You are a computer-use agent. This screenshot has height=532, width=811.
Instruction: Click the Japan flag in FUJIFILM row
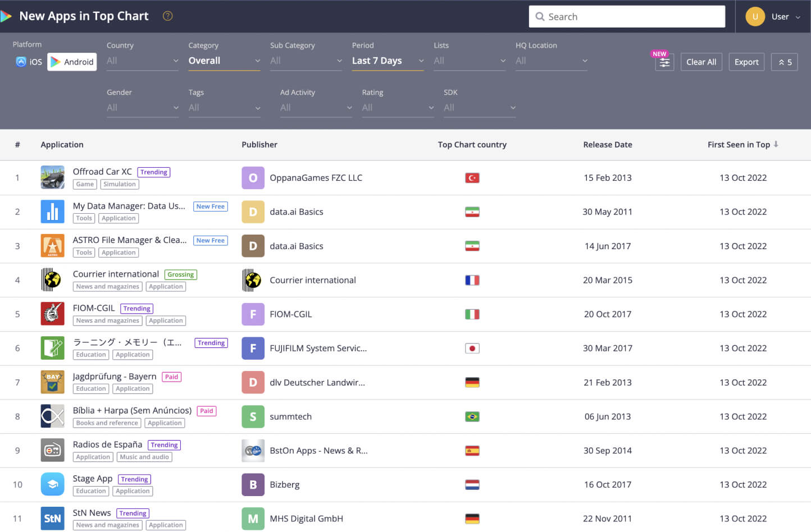point(472,348)
